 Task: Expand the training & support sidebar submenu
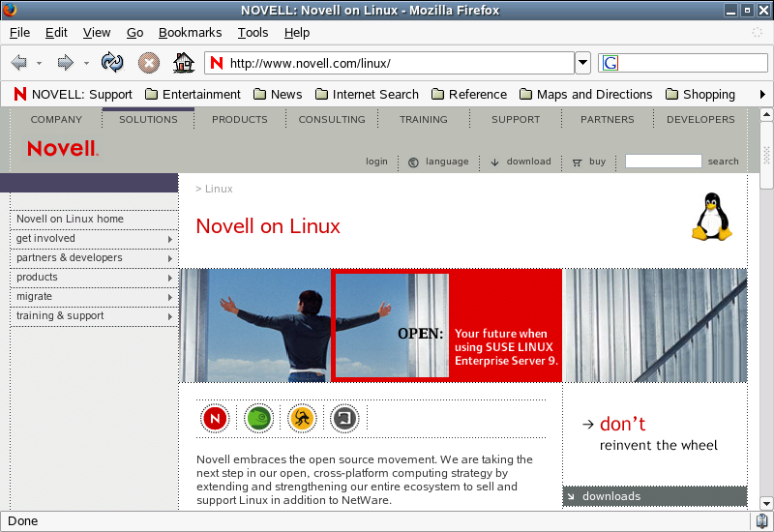(170, 316)
